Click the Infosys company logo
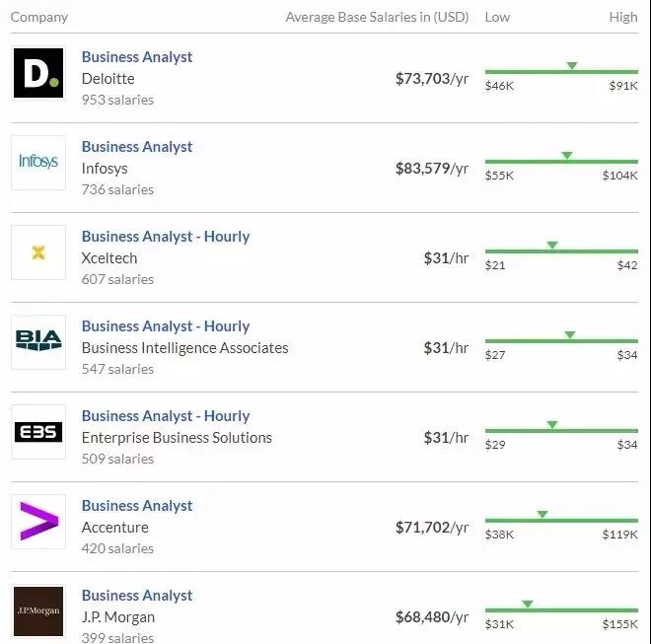This screenshot has width=651, height=644. pyautogui.click(x=38, y=163)
